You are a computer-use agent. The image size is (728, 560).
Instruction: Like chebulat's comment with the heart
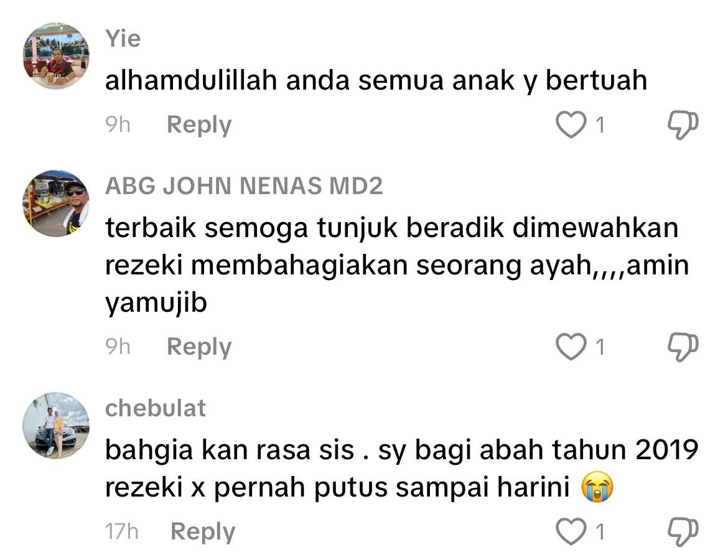click(571, 531)
